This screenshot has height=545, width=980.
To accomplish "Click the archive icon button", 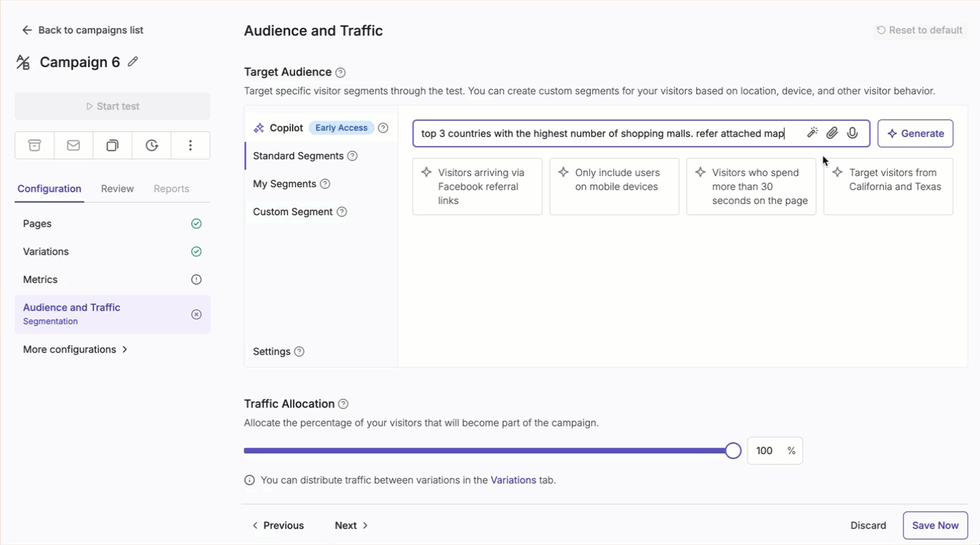I will 34,145.
